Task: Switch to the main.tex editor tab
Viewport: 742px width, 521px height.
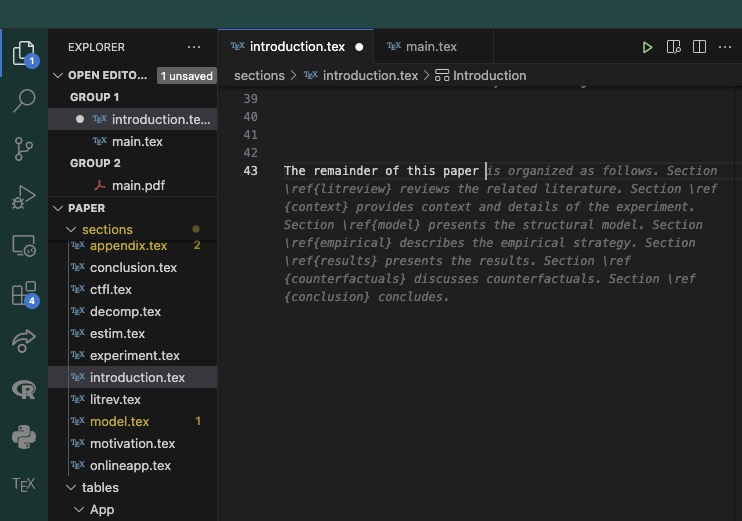Action: 433,46
